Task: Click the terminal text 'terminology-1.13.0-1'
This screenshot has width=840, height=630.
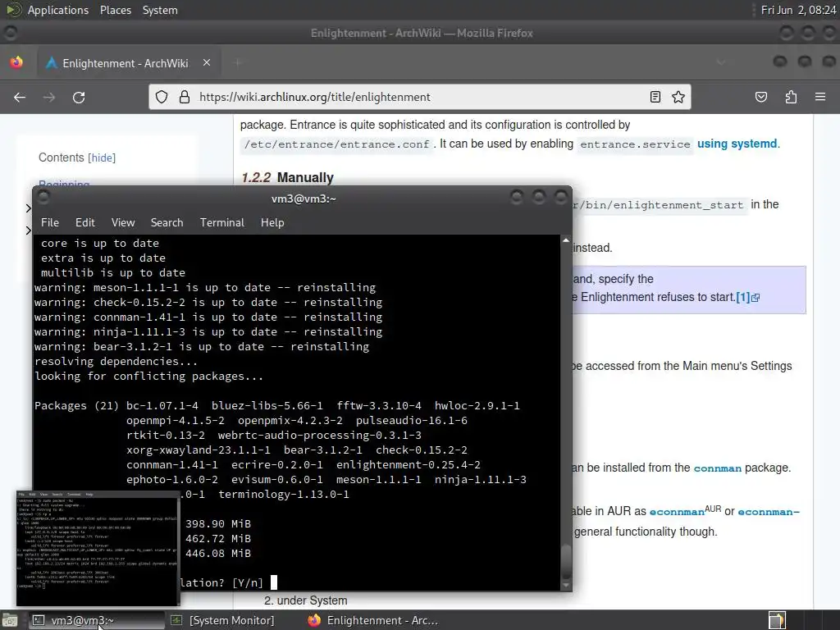Action: [x=283, y=494]
